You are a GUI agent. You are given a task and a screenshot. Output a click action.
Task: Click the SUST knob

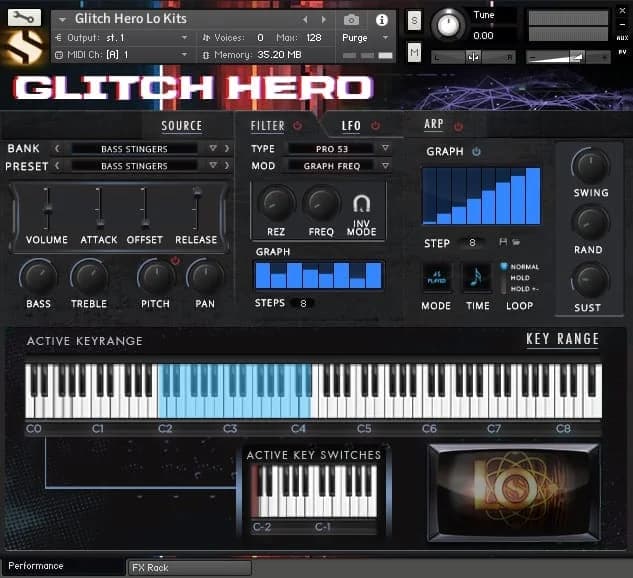tap(590, 281)
